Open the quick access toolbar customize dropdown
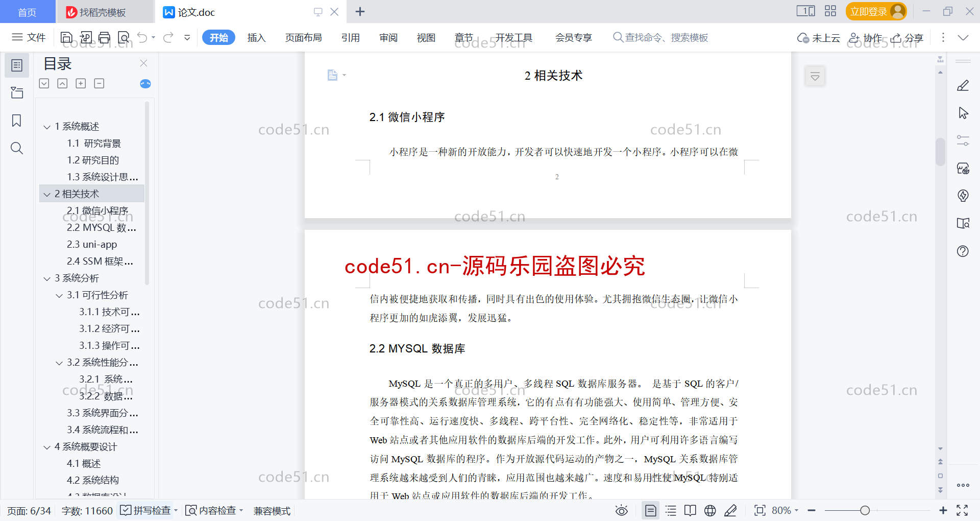Viewport: 980px width, 521px height. pyautogui.click(x=187, y=37)
